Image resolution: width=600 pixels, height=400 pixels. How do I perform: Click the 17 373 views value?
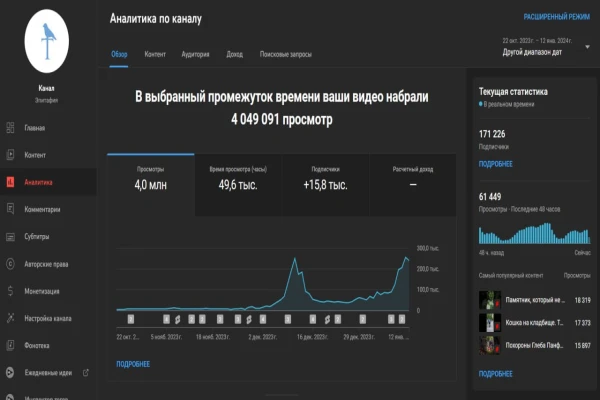(582, 323)
